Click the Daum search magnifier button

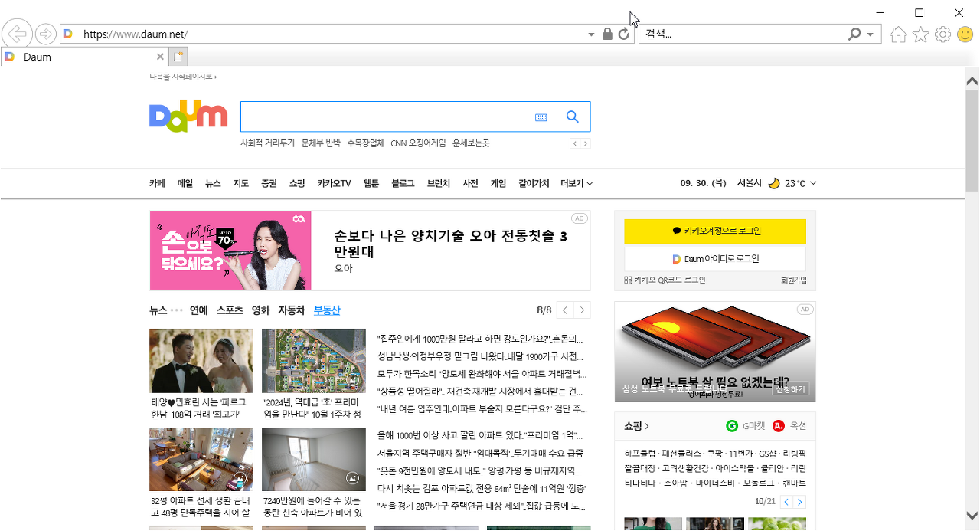(572, 116)
